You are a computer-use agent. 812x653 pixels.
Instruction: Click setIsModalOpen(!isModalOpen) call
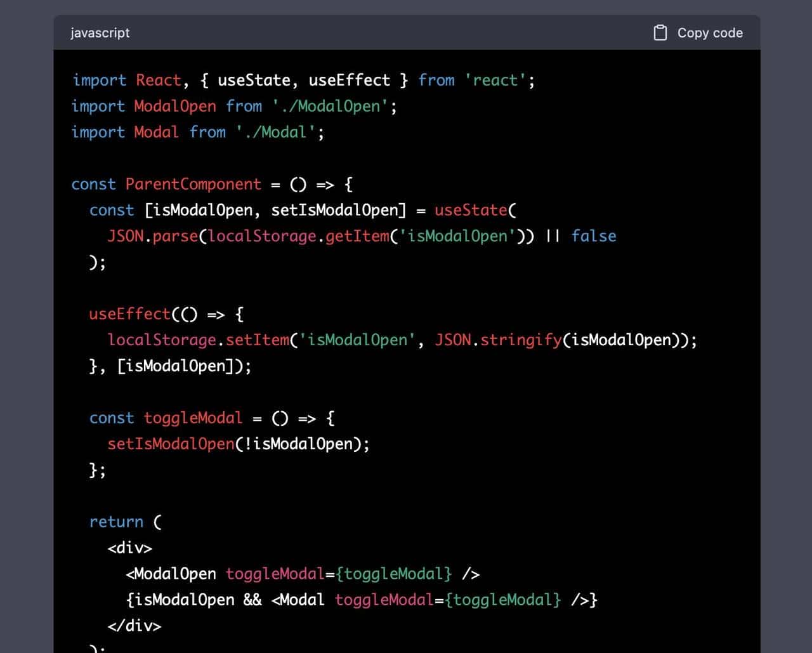(x=238, y=444)
